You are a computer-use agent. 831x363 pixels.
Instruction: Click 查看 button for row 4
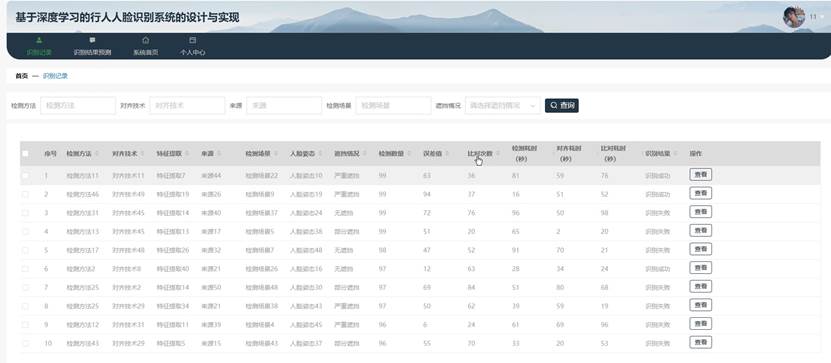[701, 231]
